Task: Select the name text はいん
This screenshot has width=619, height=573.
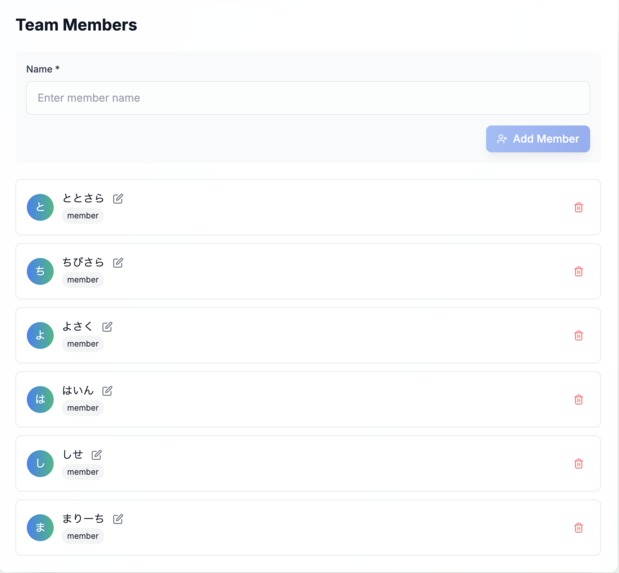Action: pos(78,390)
